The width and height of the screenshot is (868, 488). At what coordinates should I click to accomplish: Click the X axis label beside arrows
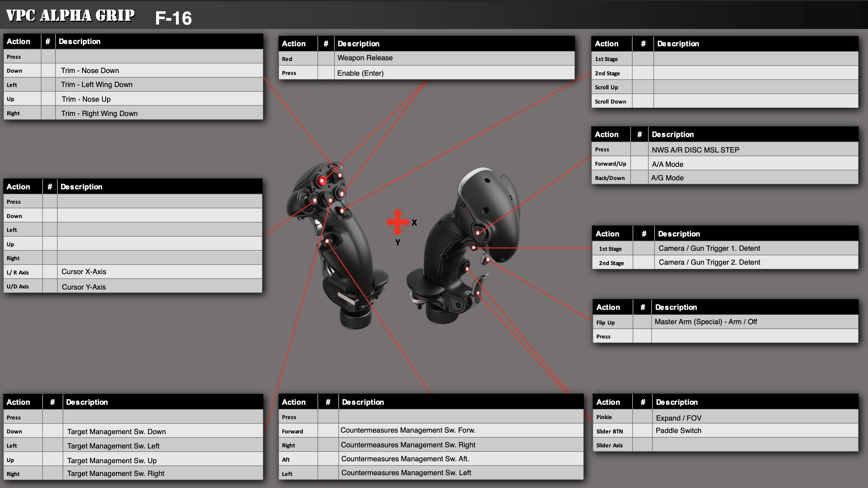coord(414,223)
